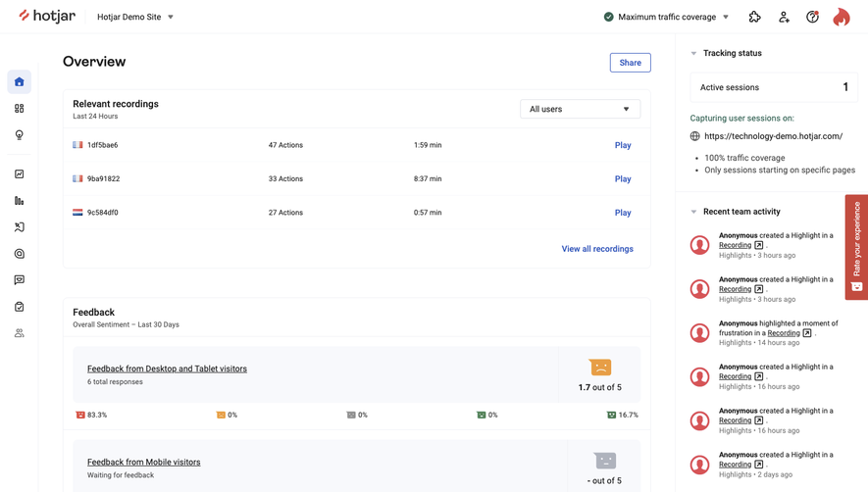The width and height of the screenshot is (868, 492).
Task: Click the Rate your experience tab
Action: [856, 247]
